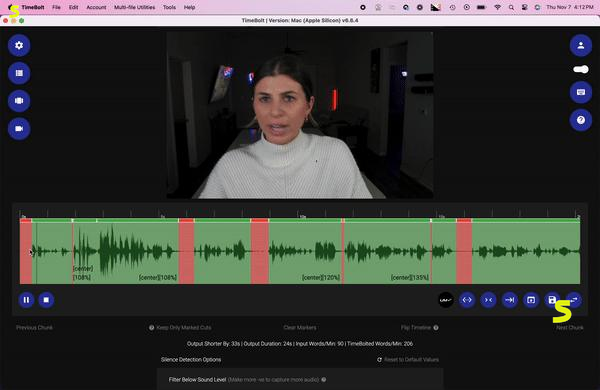600x390 pixels.
Task: Click the inward arrows compress button
Action: click(488, 300)
